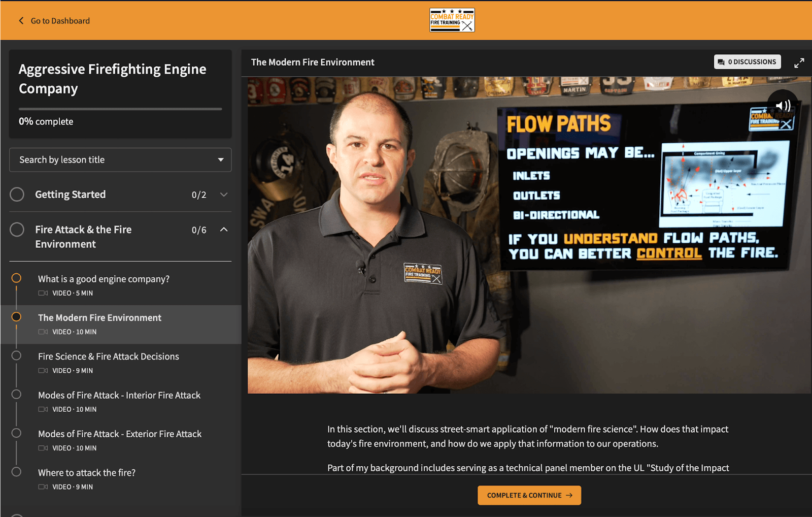The height and width of the screenshot is (517, 812).
Task: Collapse the Fire Attack & the Fire Environment section
Action: pyautogui.click(x=224, y=230)
